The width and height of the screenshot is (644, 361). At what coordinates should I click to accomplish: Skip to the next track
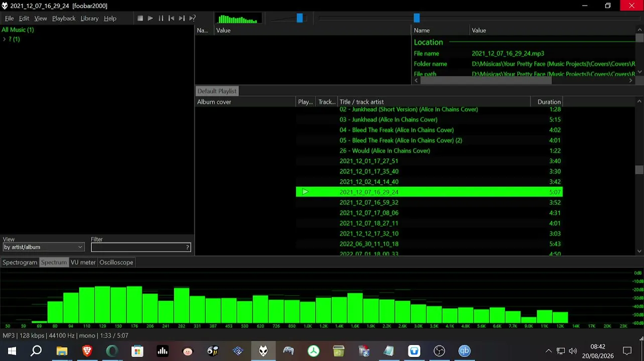coord(182,19)
